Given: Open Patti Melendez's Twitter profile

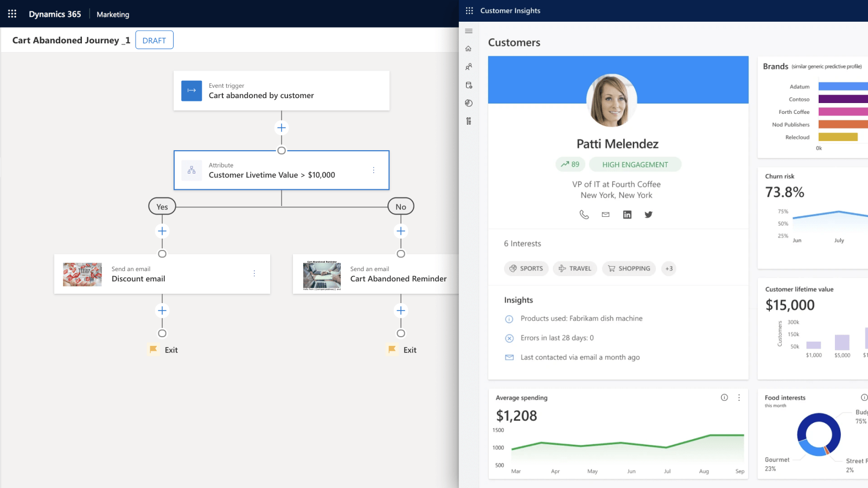Looking at the screenshot, I should coord(648,215).
